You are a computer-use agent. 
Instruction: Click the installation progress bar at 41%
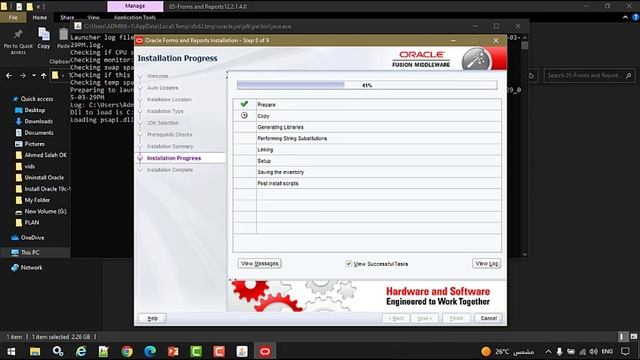coord(367,85)
